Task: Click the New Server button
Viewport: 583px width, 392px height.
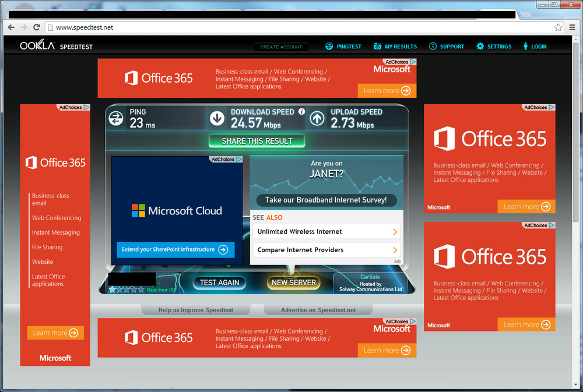Action: click(294, 282)
